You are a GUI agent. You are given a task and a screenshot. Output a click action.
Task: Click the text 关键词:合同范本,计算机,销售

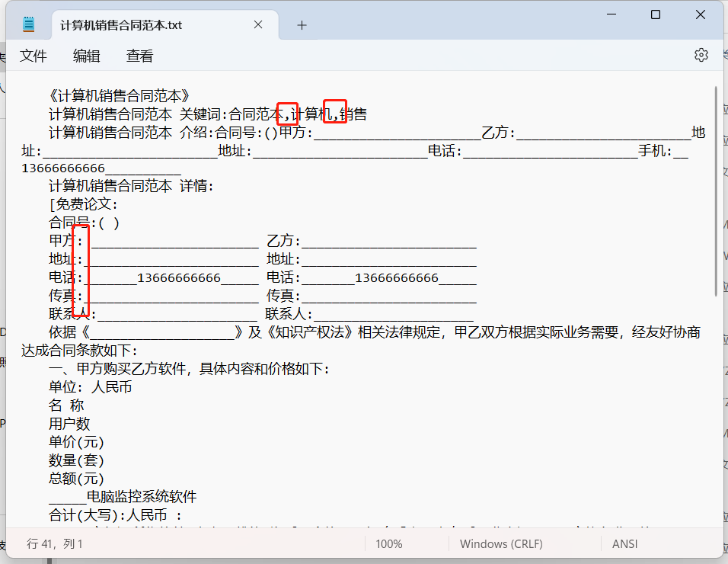click(x=273, y=114)
